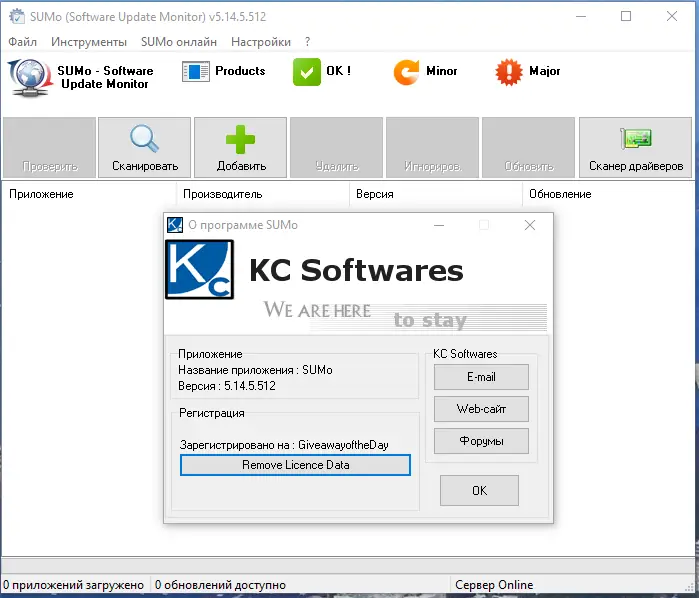Close the main SUMo window
Viewport: 699px width, 598px height.
pyautogui.click(x=672, y=16)
